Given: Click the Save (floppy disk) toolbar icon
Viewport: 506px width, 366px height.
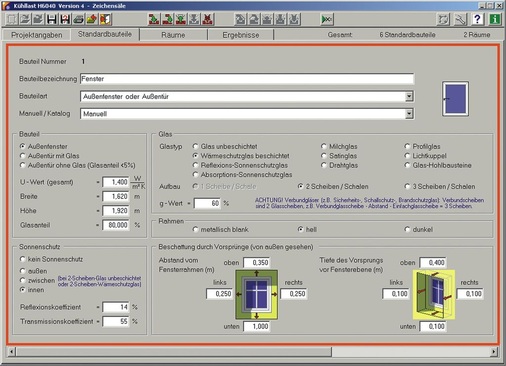Looking at the screenshot, I should tap(51, 19).
